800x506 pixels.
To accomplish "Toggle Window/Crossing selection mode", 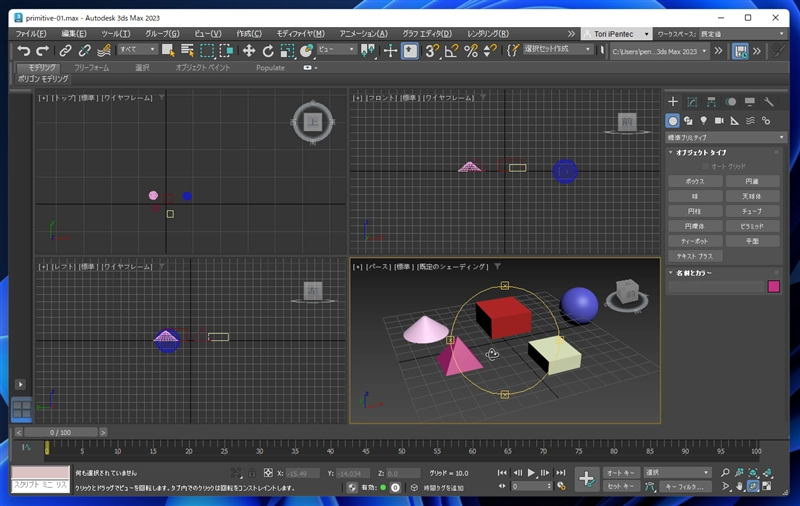I will point(226,50).
